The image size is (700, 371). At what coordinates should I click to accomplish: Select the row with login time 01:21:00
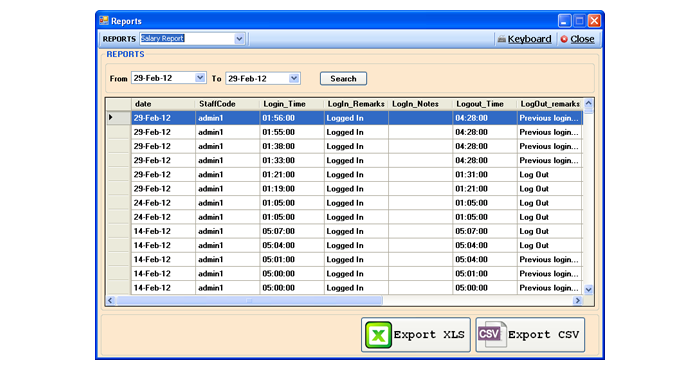(x=344, y=175)
